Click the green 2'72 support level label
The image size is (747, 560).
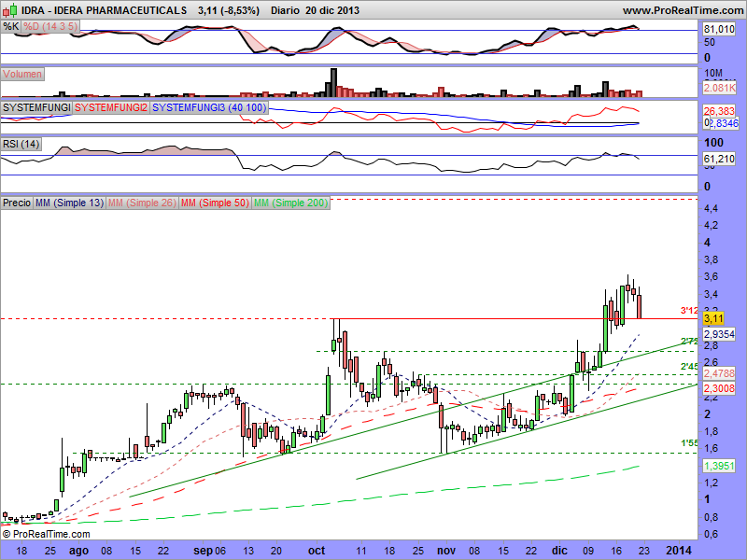tap(689, 342)
